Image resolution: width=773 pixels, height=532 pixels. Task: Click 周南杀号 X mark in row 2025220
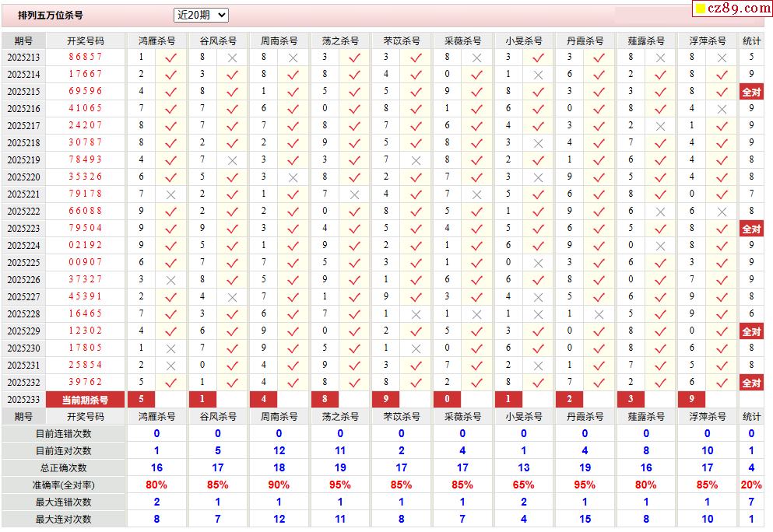293,177
